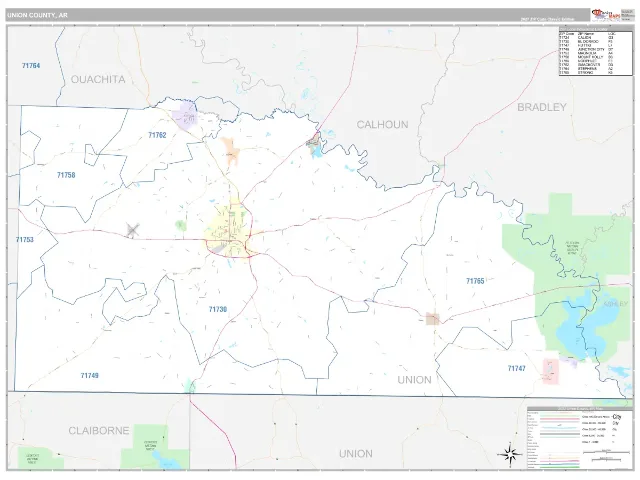The height and width of the screenshot is (480, 640).
Task: Click the purple shaded town area
Action: coord(185,116)
